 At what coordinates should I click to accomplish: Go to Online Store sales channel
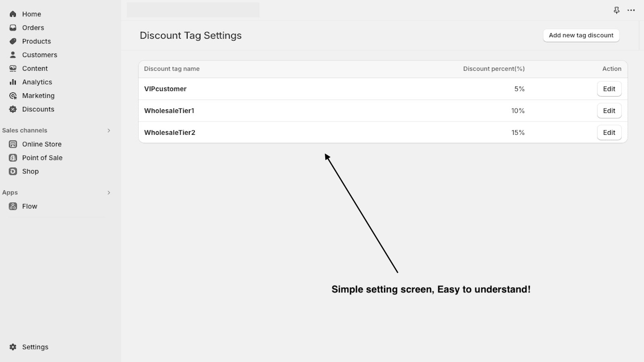41,144
